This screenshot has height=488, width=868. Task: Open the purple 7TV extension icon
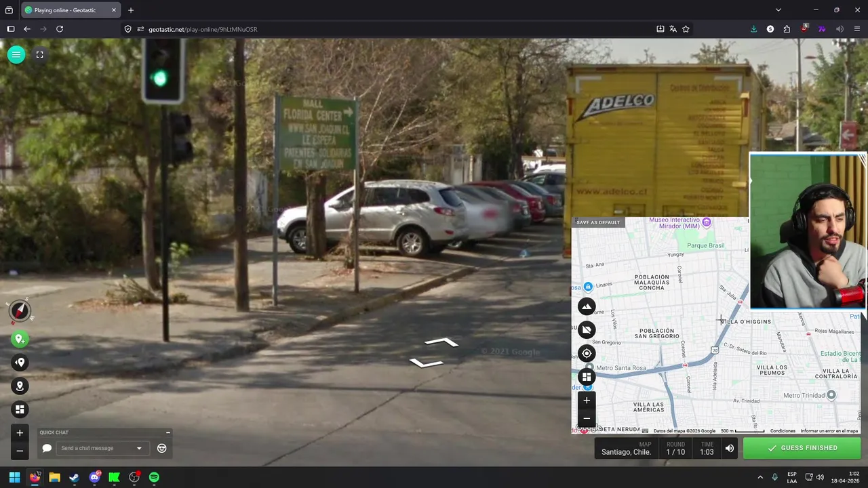(x=822, y=29)
